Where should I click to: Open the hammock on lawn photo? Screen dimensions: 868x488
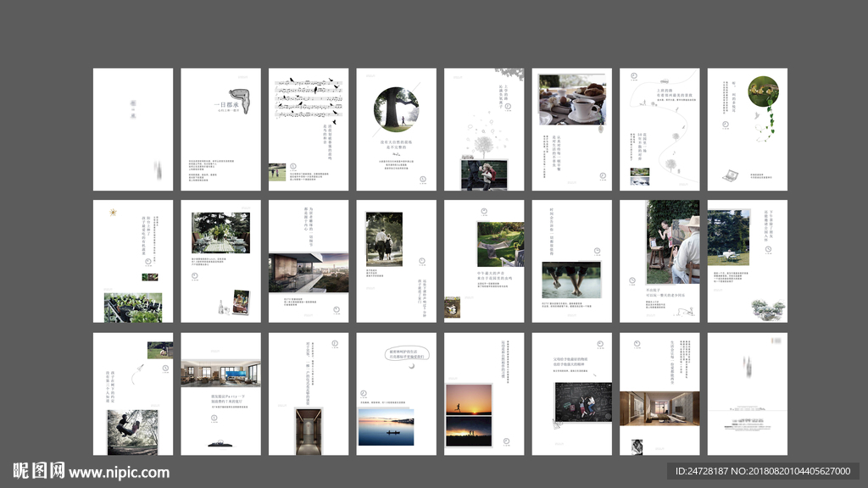click(x=500, y=245)
